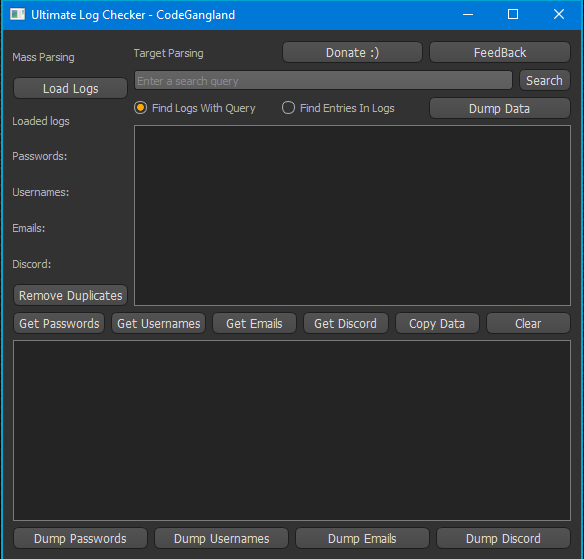Minimize the Ultimate Log Checker window

click(x=468, y=15)
